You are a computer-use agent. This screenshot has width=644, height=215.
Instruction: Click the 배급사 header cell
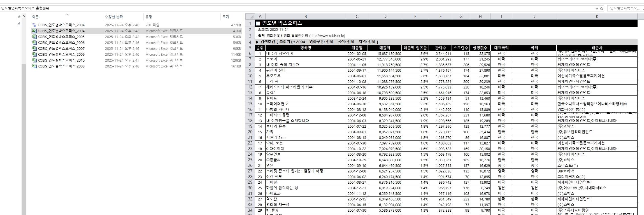pos(597,48)
